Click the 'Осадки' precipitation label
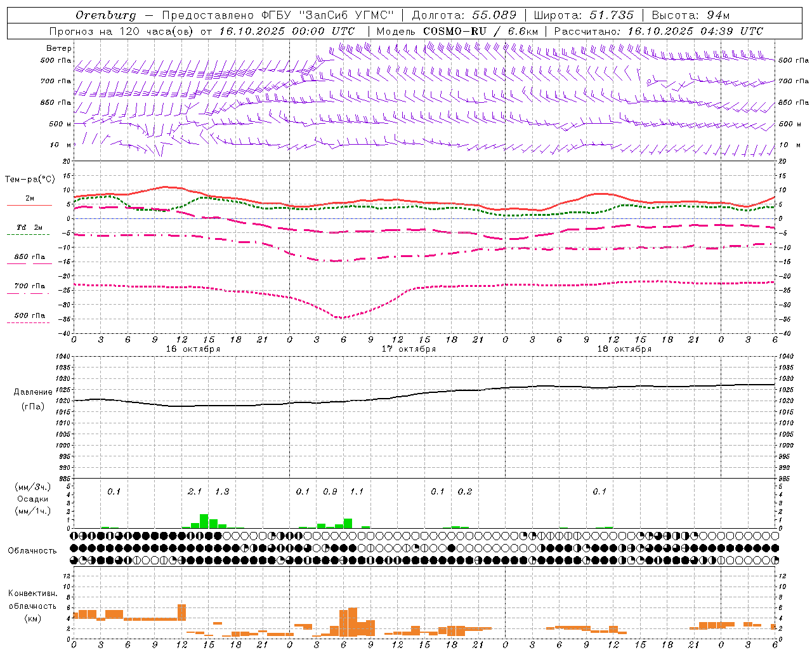Screen dimensions: 812x650 coord(33,499)
